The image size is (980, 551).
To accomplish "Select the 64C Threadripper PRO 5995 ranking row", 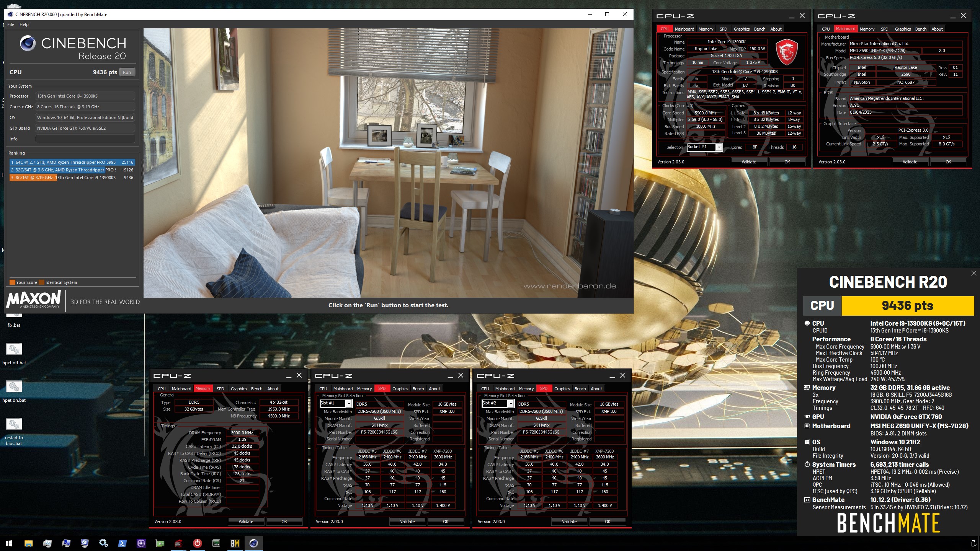I will click(x=72, y=162).
